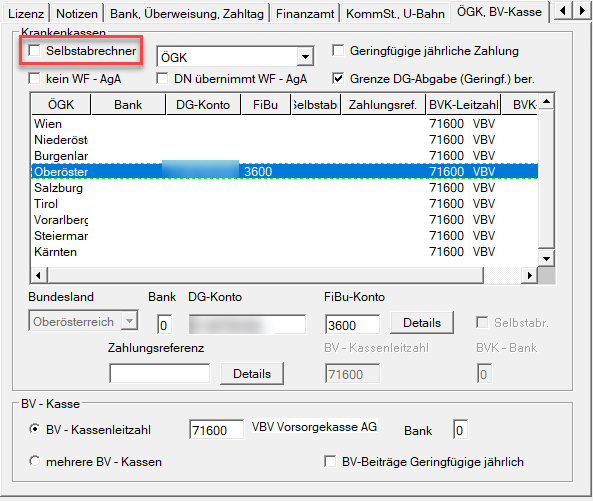Viewport: 593px width, 501px height.
Task: Open the Bank, Überweisung, Zahltag tab
Action: click(x=187, y=14)
